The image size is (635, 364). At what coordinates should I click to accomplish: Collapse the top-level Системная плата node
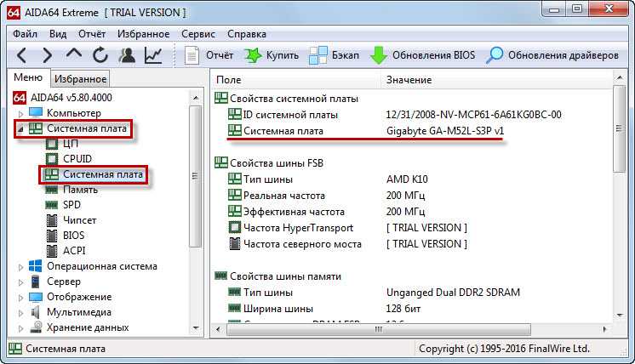point(20,129)
